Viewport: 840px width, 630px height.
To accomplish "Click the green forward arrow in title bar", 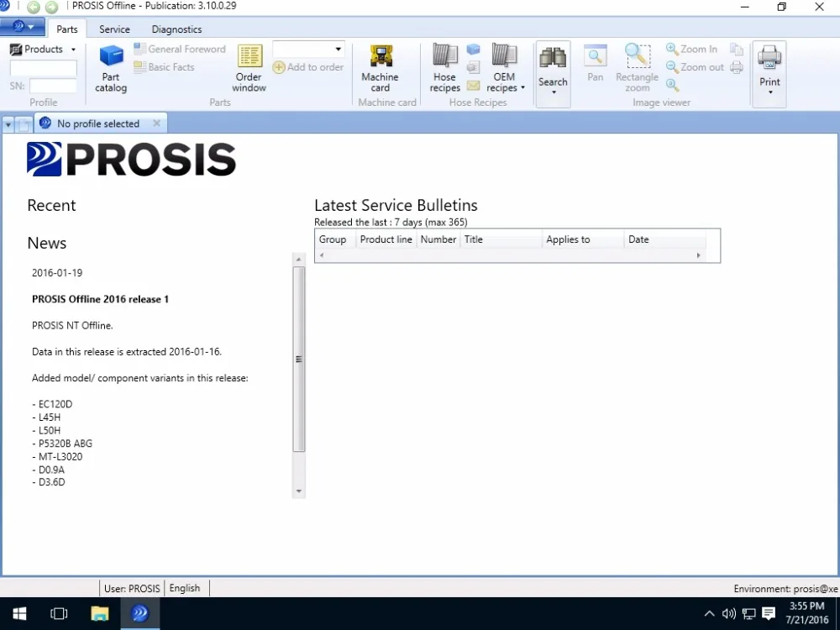I will pos(51,7).
